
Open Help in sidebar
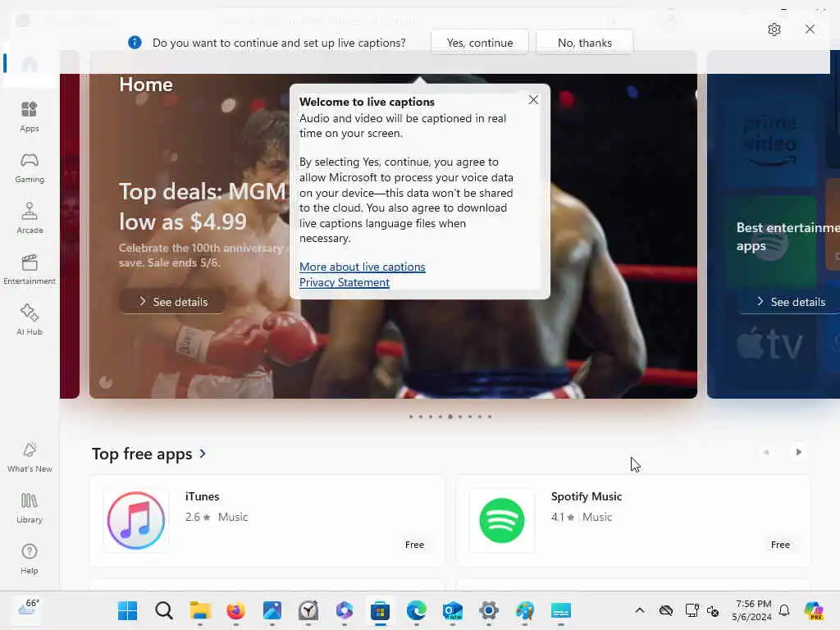coord(30,559)
